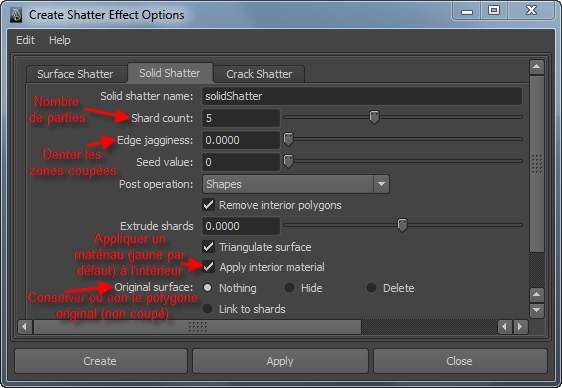This screenshot has height=388, width=562.
Task: Switch to the Surface Shatter tab
Action: point(75,74)
